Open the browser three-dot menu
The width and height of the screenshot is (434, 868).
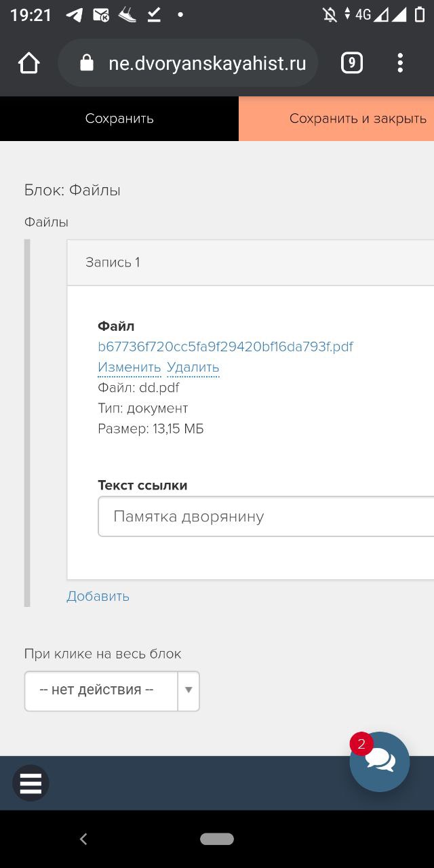point(400,63)
